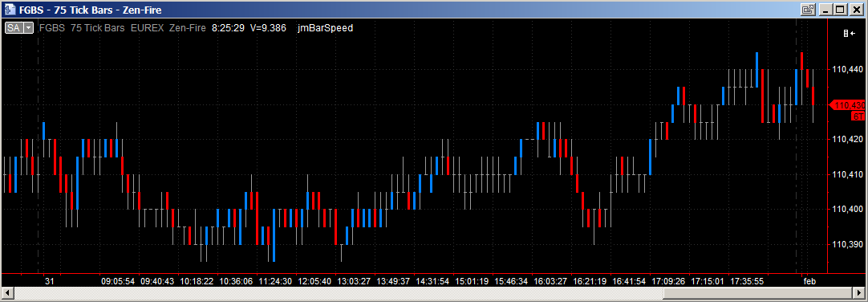868x302 pixels.
Task: Click the 14:31:54 time axis label
Action: pos(432,281)
